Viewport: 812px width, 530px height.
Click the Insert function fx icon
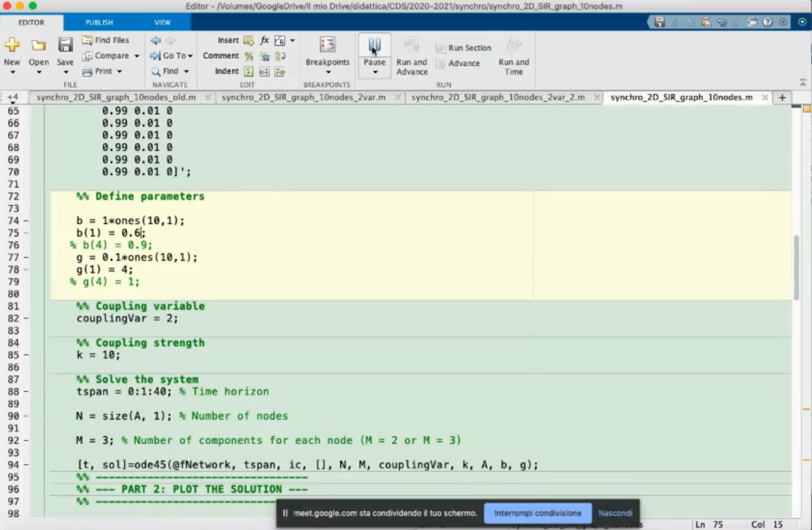point(264,40)
